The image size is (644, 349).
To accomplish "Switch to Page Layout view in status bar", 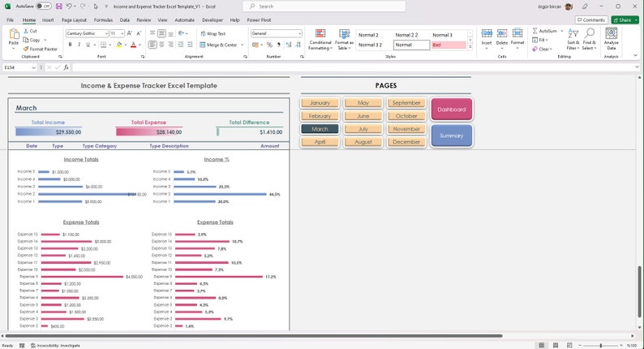I will tap(556, 345).
